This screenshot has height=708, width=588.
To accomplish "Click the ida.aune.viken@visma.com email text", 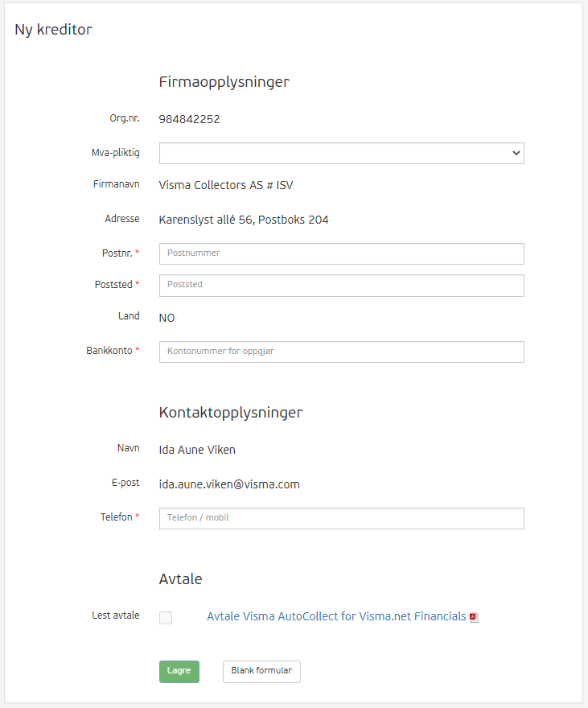I will tap(229, 484).
